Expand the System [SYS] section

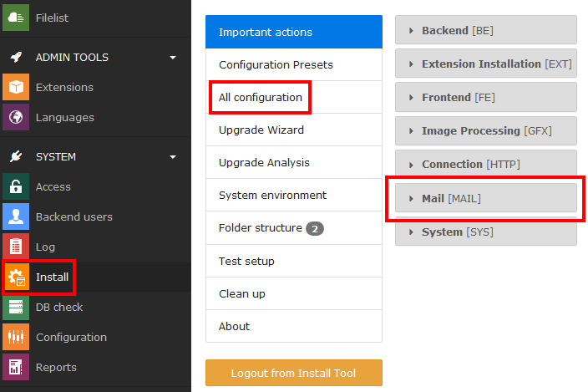click(x=485, y=232)
